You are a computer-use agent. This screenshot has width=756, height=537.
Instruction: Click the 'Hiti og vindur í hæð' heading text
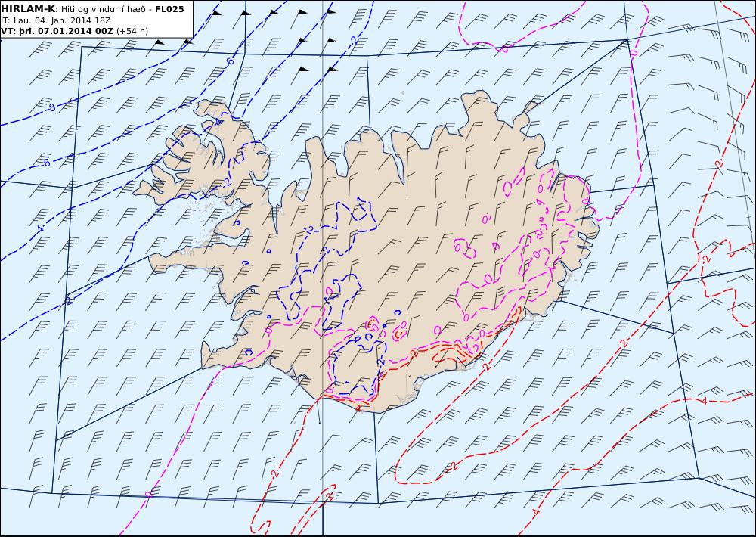click(103, 9)
